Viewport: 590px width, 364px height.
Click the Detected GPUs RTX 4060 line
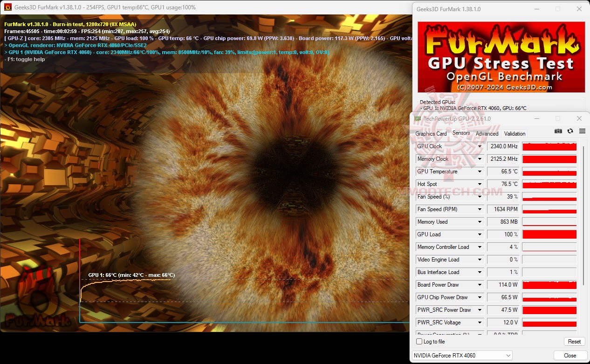pos(473,108)
